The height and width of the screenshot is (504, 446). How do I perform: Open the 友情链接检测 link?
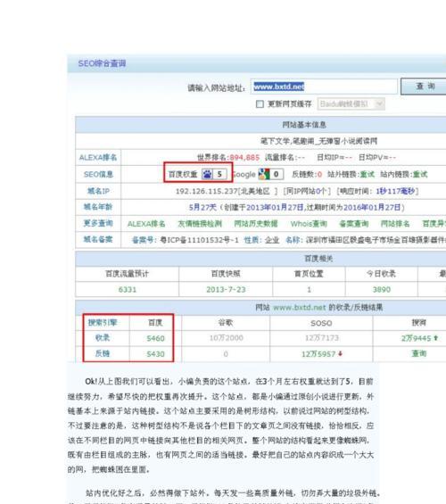click(x=200, y=224)
